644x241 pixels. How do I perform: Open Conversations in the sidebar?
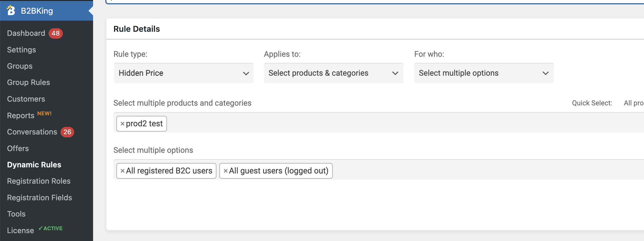pyautogui.click(x=32, y=132)
